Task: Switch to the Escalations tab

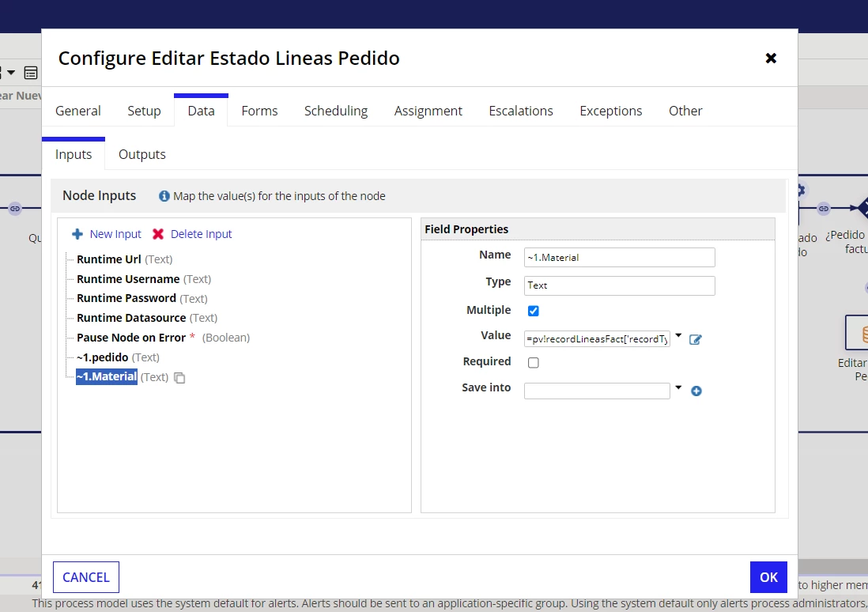Action: click(x=521, y=111)
